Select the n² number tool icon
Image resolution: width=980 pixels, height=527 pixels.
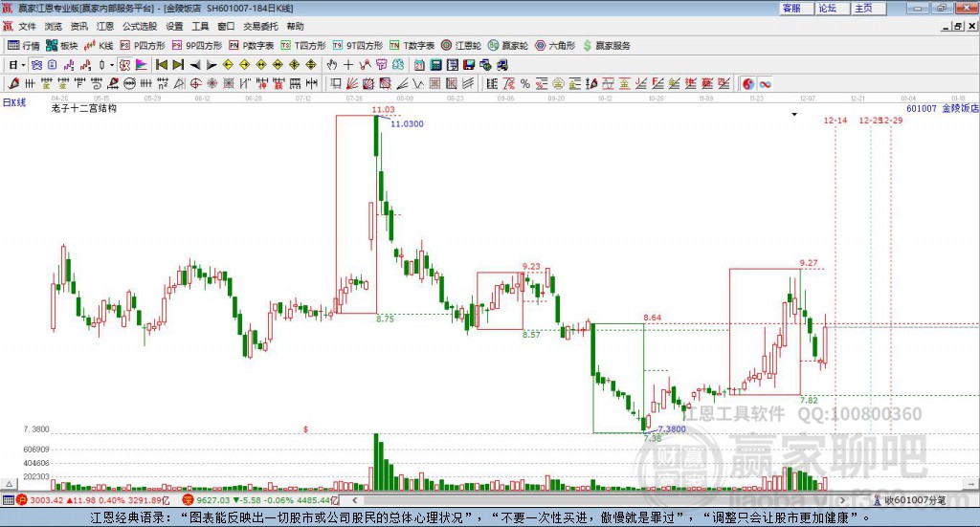click(x=163, y=83)
